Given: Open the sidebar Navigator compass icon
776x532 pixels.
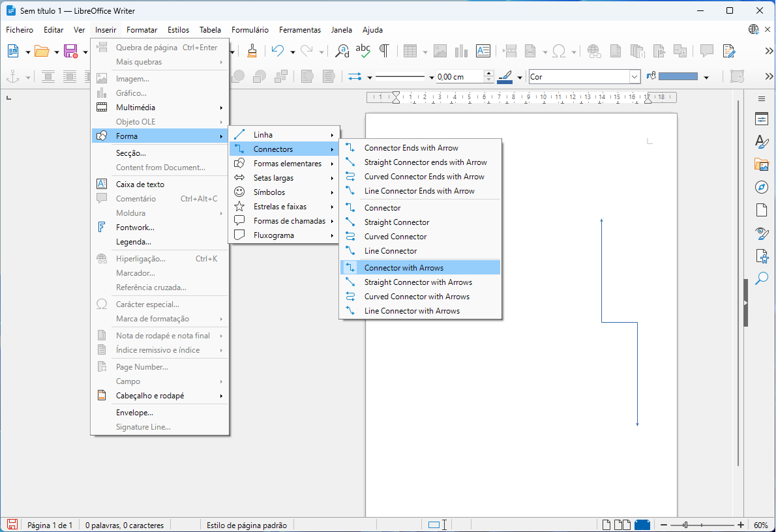Looking at the screenshot, I should coord(762,187).
